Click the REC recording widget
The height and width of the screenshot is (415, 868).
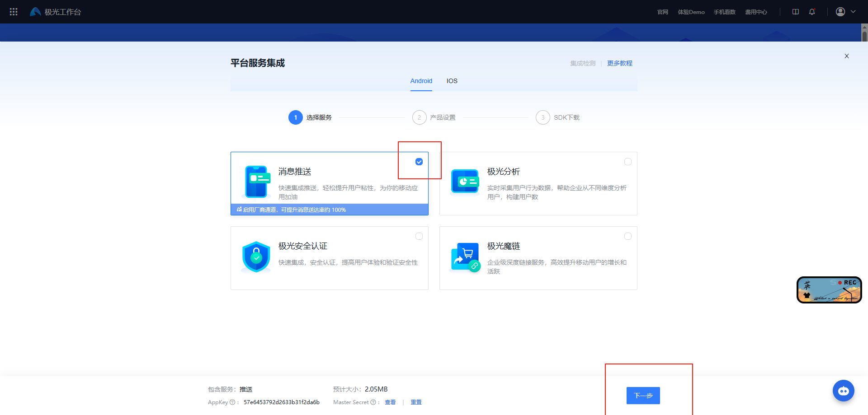[x=829, y=290]
